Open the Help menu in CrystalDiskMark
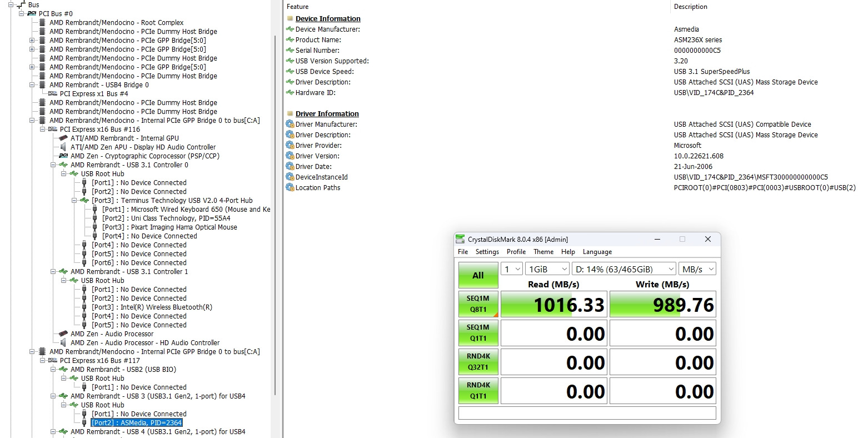The image size is (868, 438). tap(568, 252)
